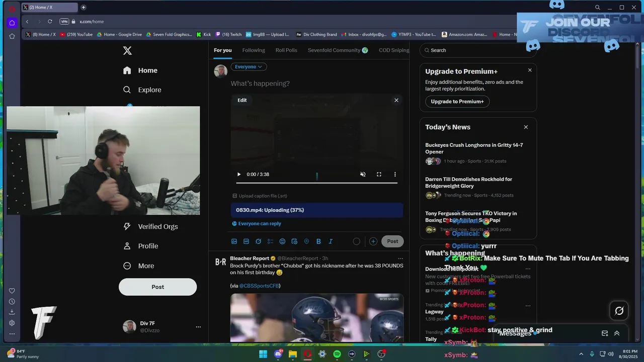
Task: Expand the Messages drawer
Action: [617, 333]
